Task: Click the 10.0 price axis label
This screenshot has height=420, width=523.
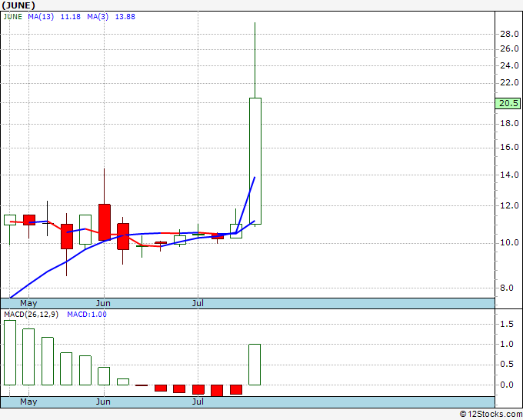Action: pos(509,242)
